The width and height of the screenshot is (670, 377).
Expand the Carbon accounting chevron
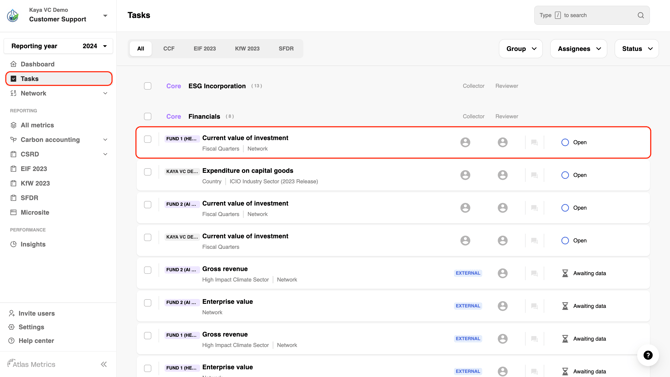tap(105, 140)
